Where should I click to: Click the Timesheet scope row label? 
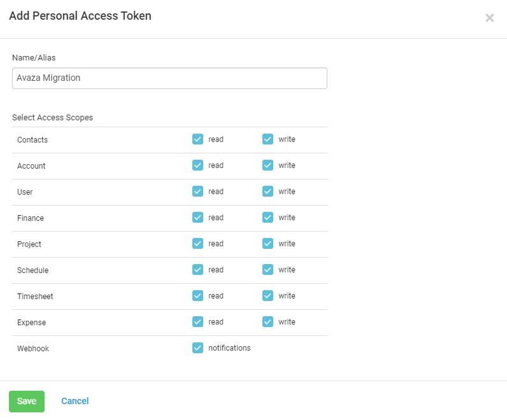coord(35,297)
